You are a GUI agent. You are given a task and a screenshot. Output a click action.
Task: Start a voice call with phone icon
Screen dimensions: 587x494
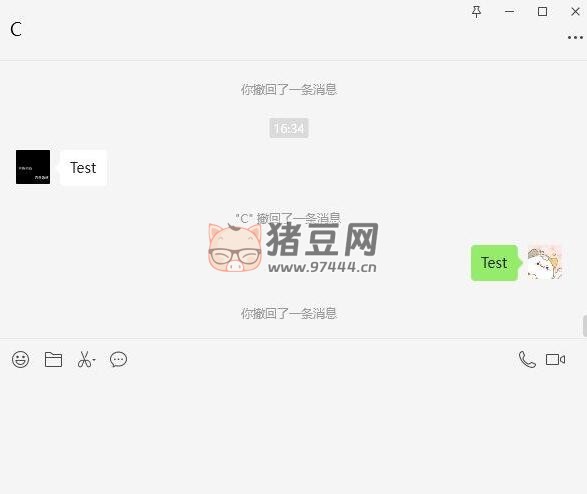tap(527, 360)
